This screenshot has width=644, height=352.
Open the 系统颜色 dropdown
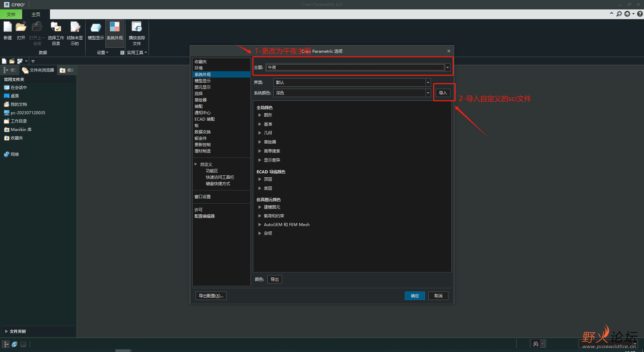click(x=428, y=93)
